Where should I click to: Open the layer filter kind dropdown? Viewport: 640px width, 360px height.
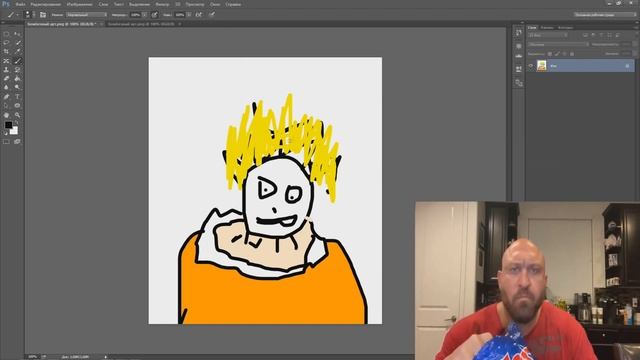(548, 36)
